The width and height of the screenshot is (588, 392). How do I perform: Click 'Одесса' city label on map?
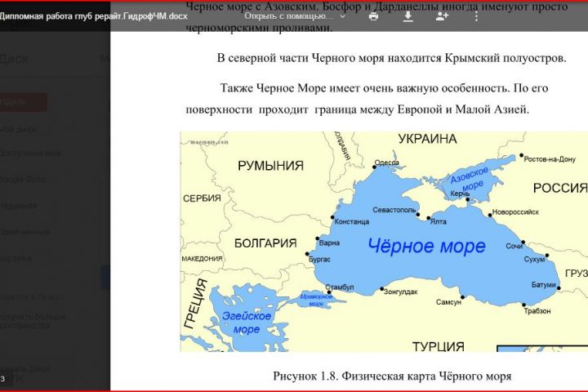tap(386, 163)
